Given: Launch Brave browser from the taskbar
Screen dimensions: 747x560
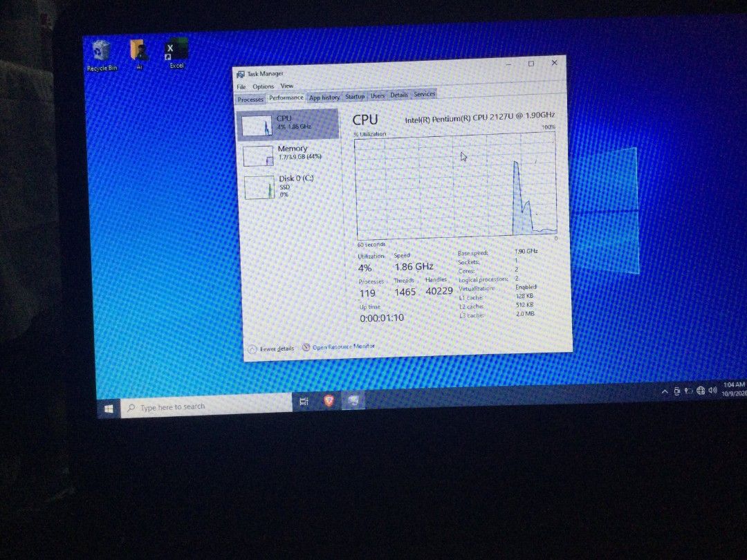Looking at the screenshot, I should pos(329,400).
